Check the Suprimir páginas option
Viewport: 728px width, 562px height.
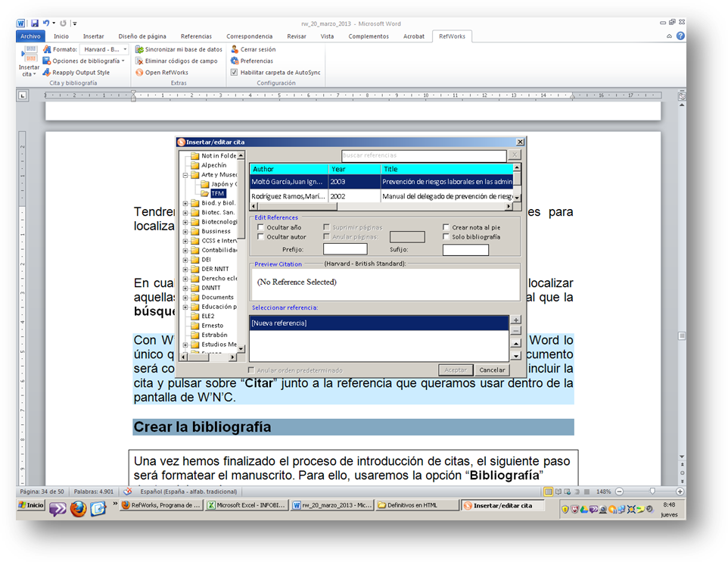(326, 227)
